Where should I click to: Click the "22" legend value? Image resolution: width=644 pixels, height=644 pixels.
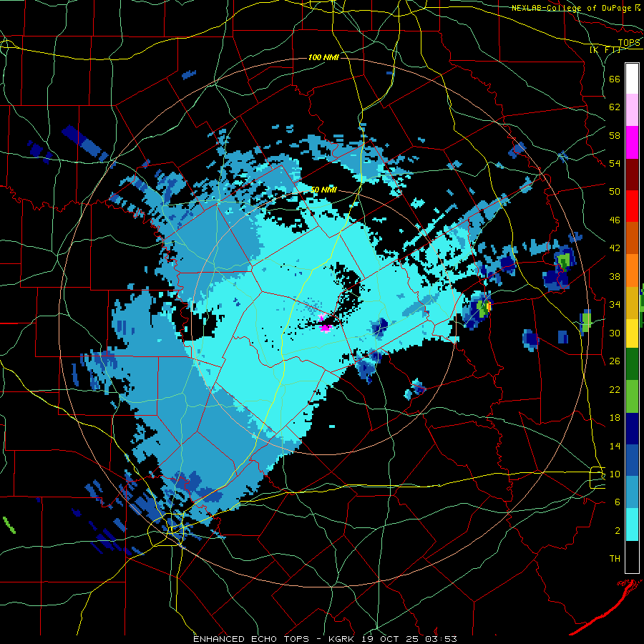coord(615,389)
